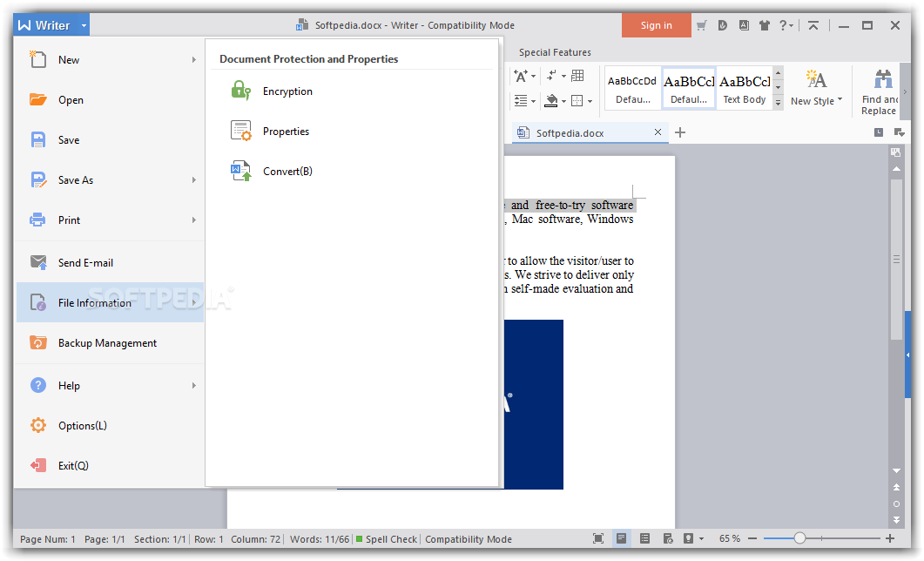Image resolution: width=924 pixels, height=561 pixels.
Task: Click the leaf-shaped icon in the title bar
Action: tap(723, 25)
